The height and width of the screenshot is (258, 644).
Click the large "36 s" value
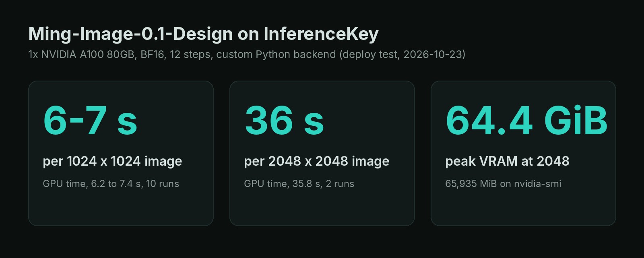[284, 120]
